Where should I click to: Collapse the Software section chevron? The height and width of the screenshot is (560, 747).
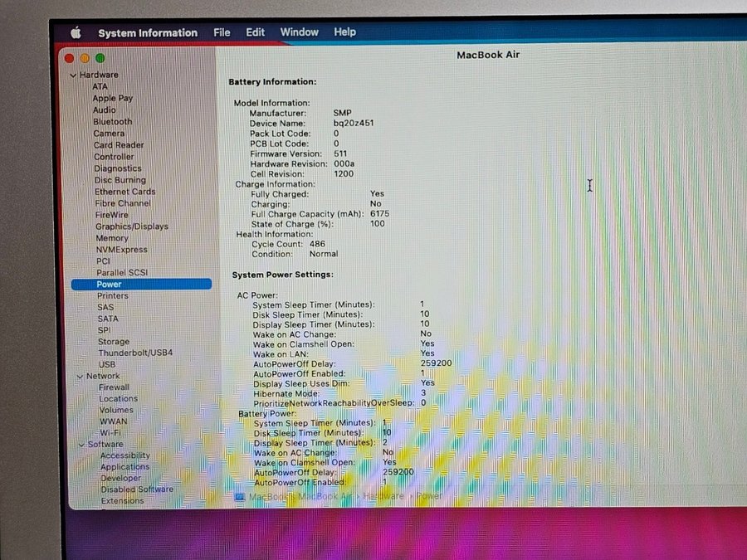81,445
